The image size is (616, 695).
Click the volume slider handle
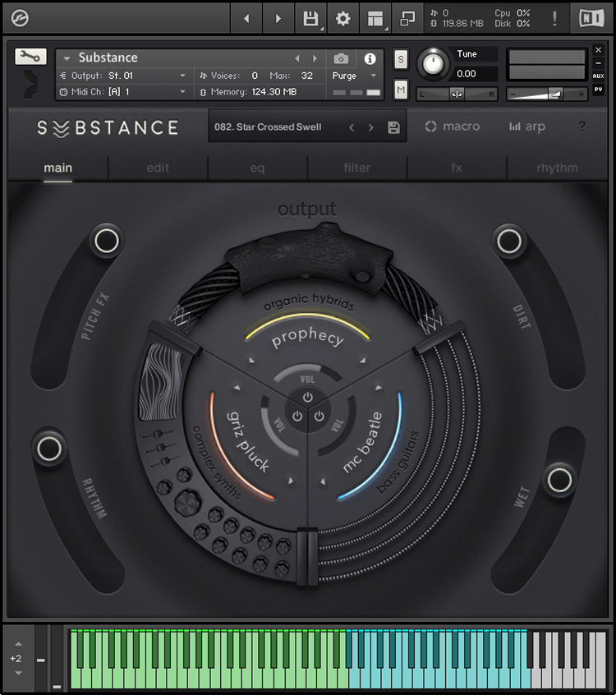coord(555,94)
